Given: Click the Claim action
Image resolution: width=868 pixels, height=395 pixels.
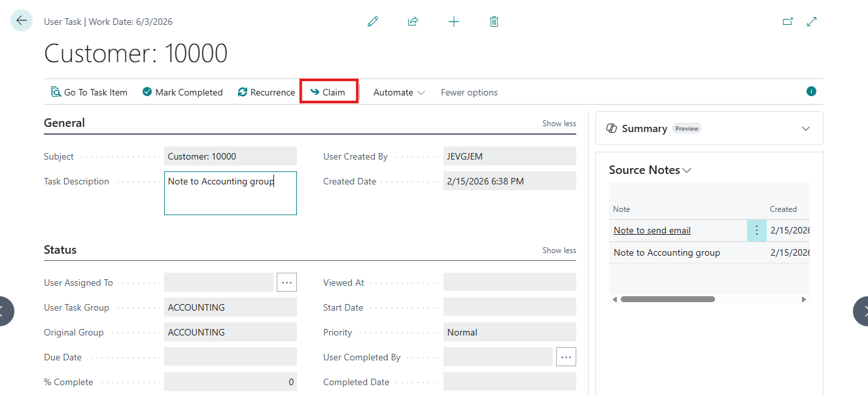Looking at the screenshot, I should tap(328, 92).
